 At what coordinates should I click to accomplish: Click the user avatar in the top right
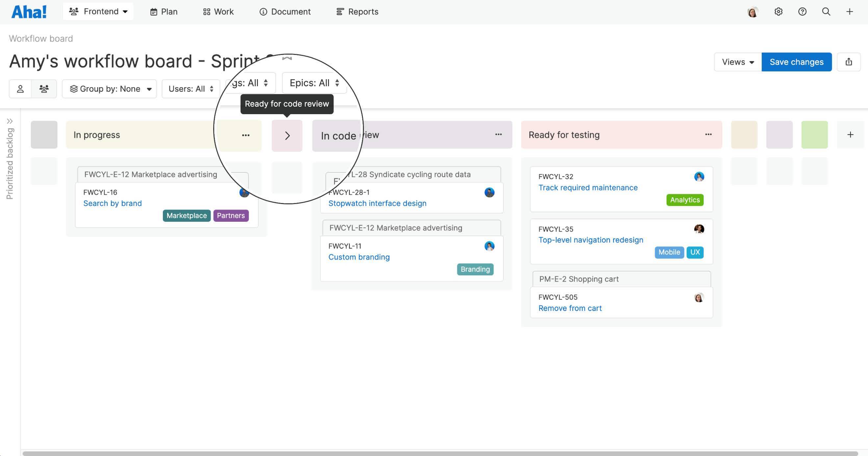(x=753, y=12)
